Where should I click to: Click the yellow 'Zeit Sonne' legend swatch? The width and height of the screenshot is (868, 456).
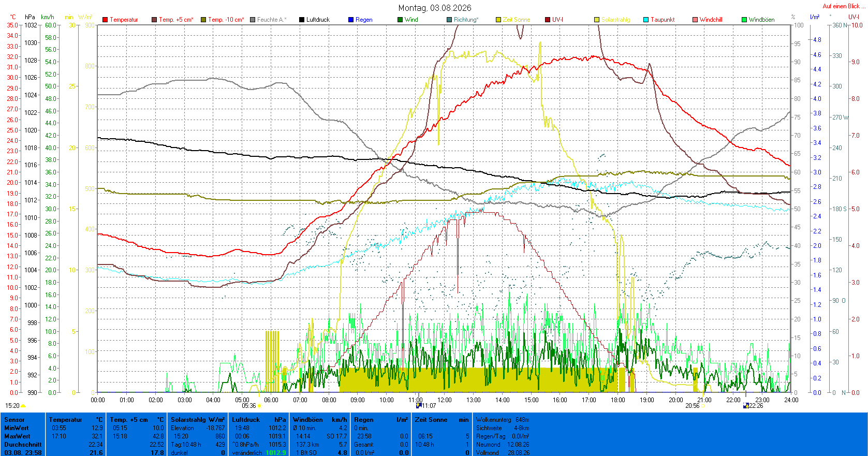tap(498, 20)
